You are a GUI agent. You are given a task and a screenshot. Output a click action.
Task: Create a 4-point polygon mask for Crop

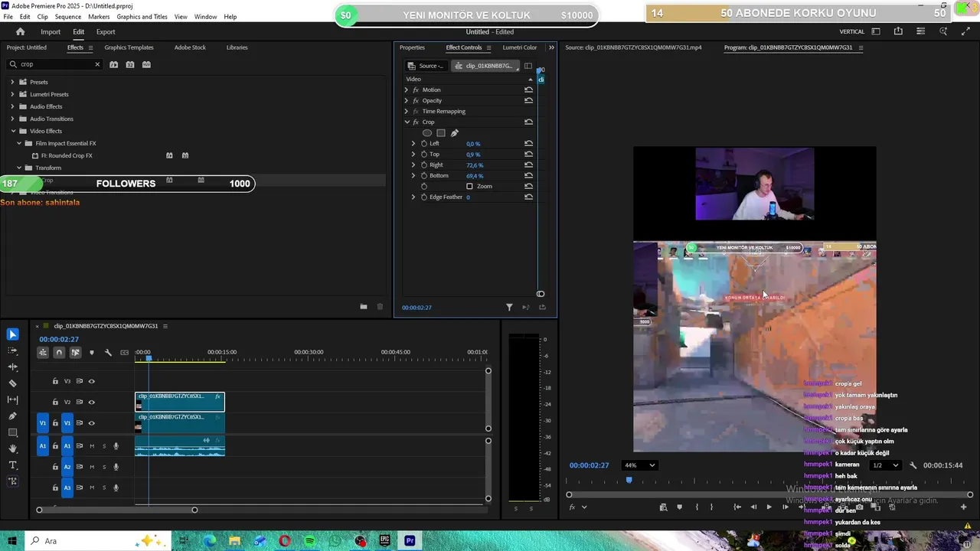pyautogui.click(x=441, y=133)
